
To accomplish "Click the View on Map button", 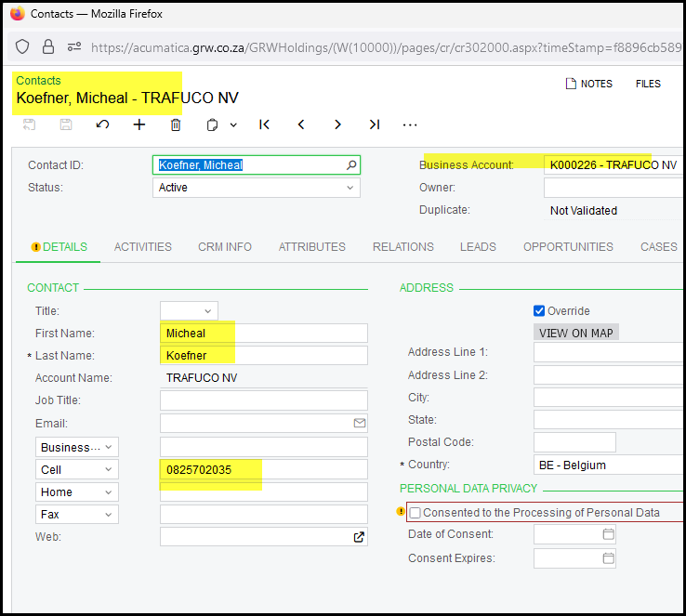I will 576,333.
